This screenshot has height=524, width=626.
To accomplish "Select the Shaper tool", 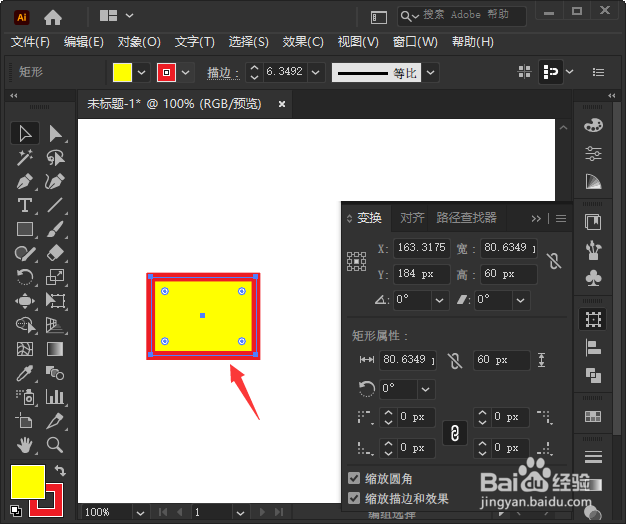I will point(25,253).
